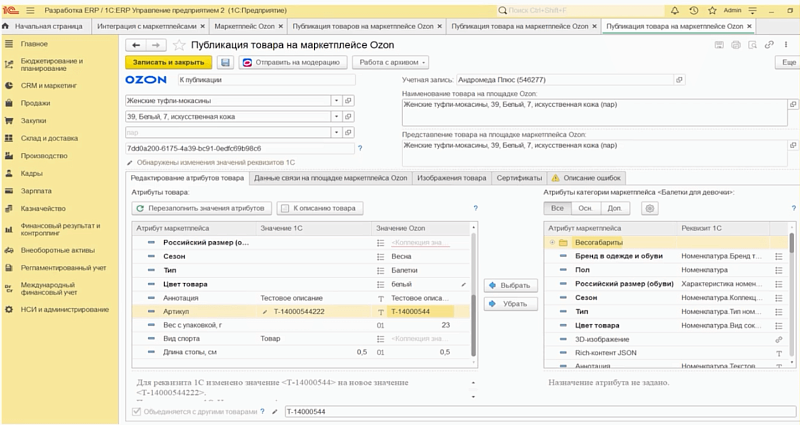Screen dimensions: 800x425
Task: Open Склад и доставка section
Action: point(49,138)
